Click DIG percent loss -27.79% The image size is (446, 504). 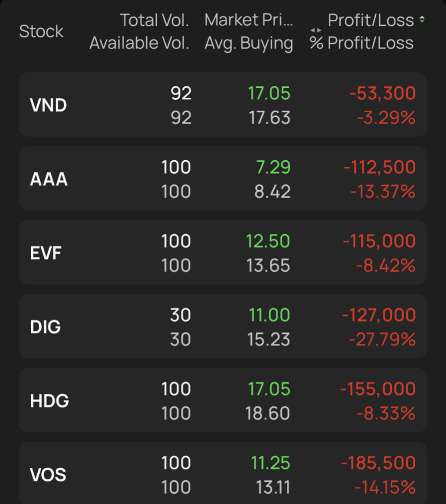click(x=382, y=340)
